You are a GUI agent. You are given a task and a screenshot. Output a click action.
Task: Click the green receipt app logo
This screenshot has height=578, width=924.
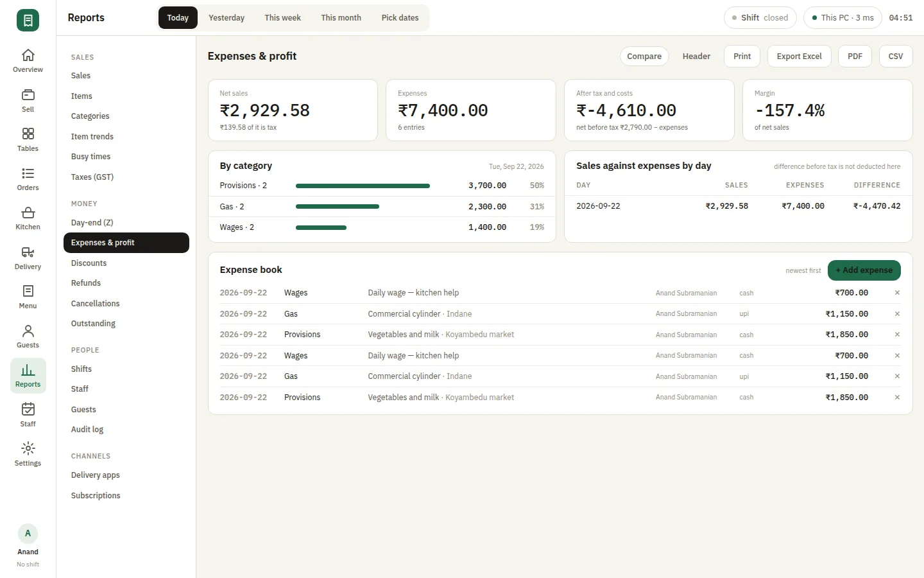click(28, 21)
